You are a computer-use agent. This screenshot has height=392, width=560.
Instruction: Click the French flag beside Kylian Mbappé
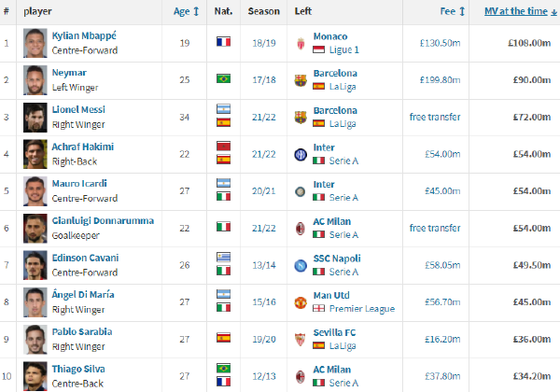pos(224,42)
